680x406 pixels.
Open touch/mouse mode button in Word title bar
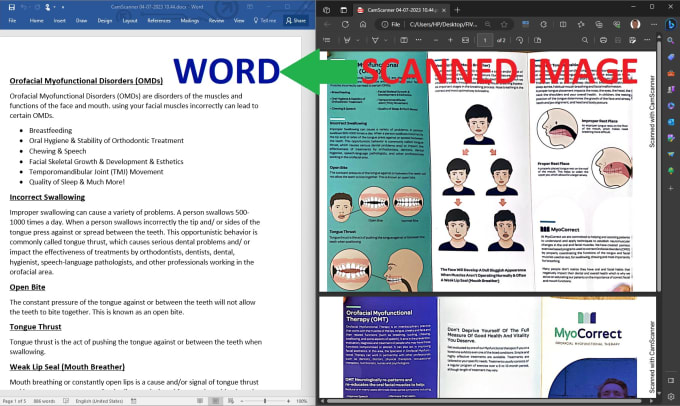coord(46,7)
